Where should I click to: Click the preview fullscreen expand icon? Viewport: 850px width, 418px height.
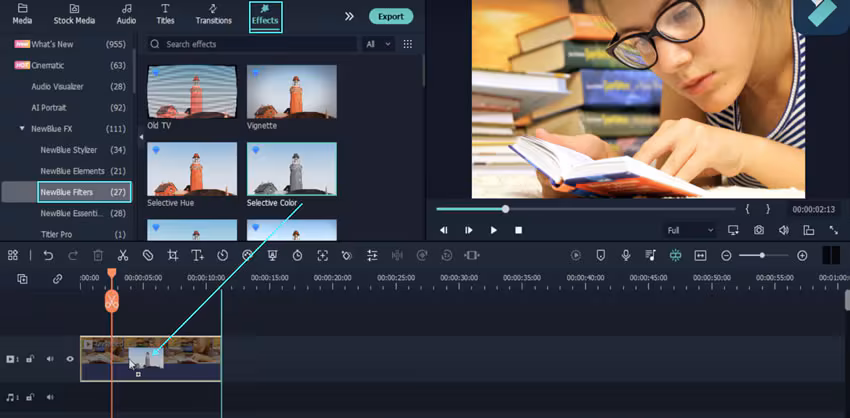tap(834, 230)
